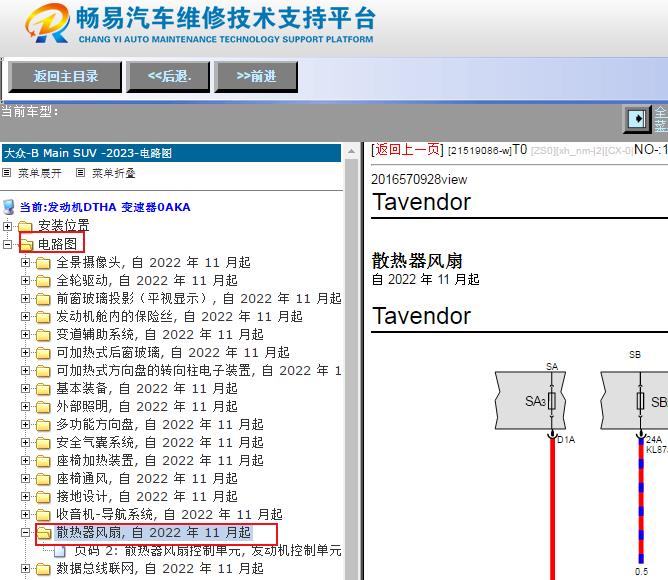
Task: Click the 座椅通风 folder icon
Action: [43, 479]
